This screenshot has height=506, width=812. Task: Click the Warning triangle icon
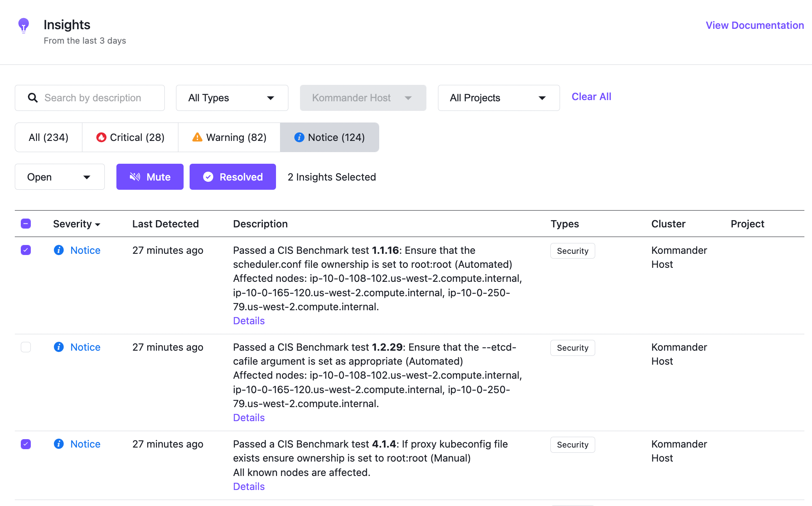click(x=197, y=137)
